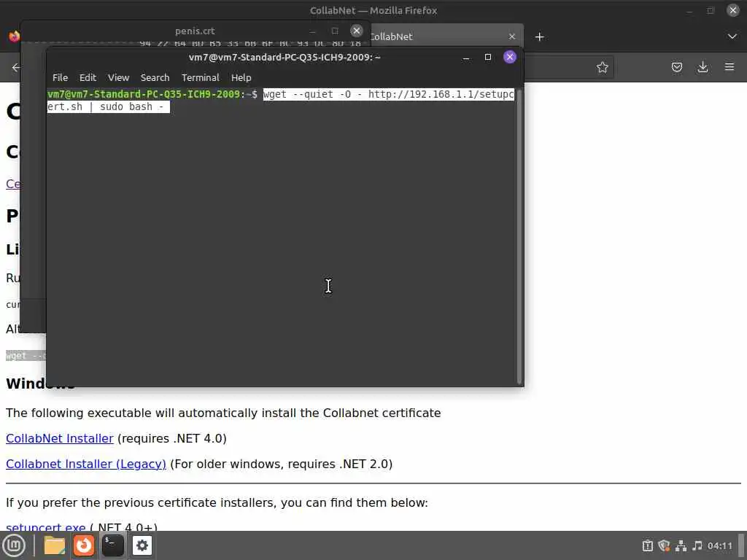Open the Search menu in terminal

coord(155,77)
